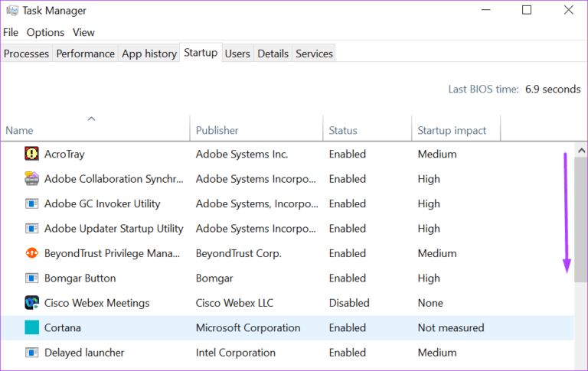Image resolution: width=588 pixels, height=371 pixels.
Task: Select Adobe Updater Startup Utility entry
Action: (113, 228)
